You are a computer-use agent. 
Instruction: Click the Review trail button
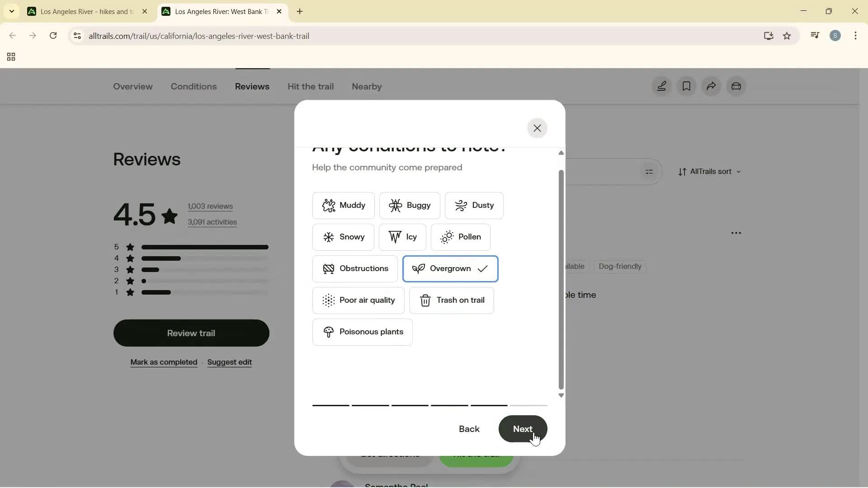191,333
